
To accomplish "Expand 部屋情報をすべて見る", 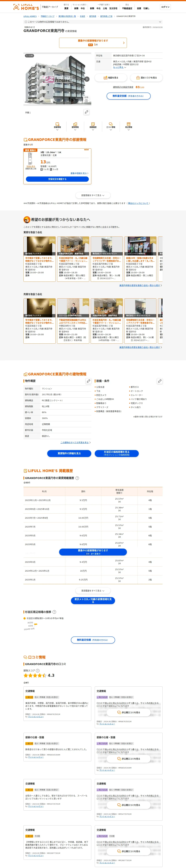I will 93,195.
